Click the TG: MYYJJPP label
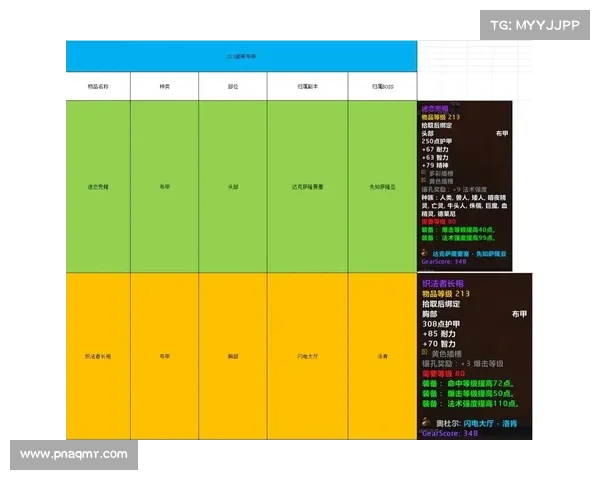The image size is (600, 480). coord(537,25)
